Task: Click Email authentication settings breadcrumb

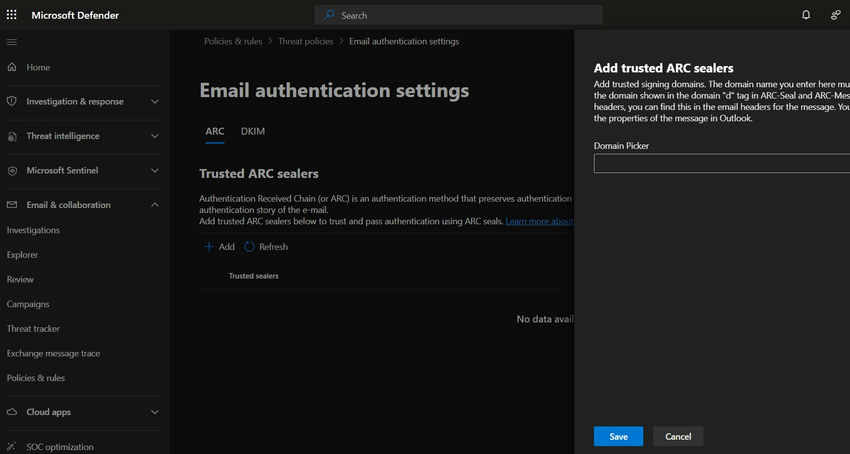Action: [x=404, y=41]
